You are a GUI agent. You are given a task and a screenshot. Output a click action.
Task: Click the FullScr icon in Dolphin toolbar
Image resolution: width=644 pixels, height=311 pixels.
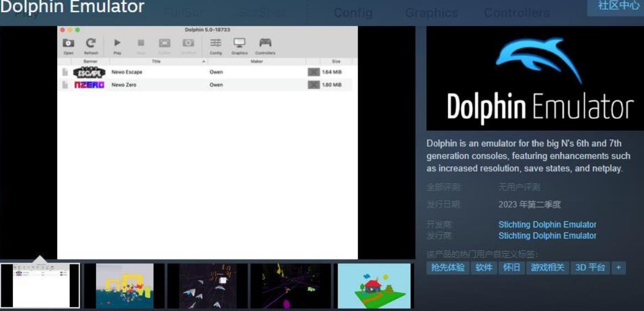[165, 43]
